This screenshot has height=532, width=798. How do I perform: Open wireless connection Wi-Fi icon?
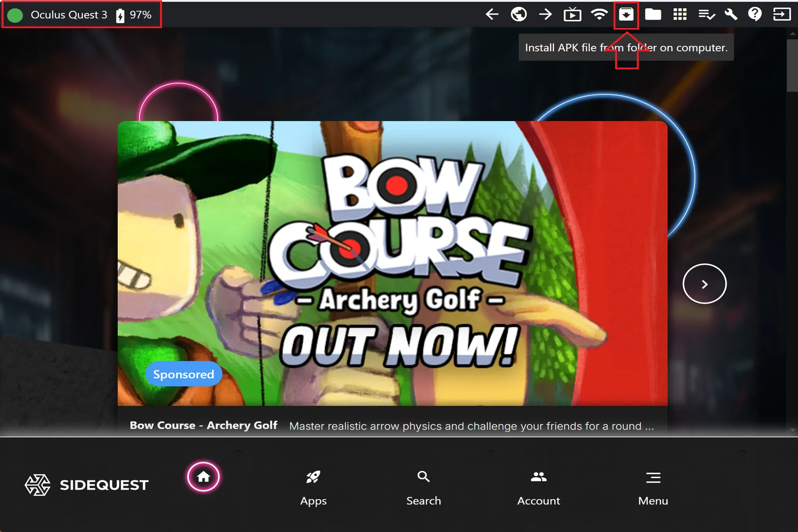pos(599,15)
